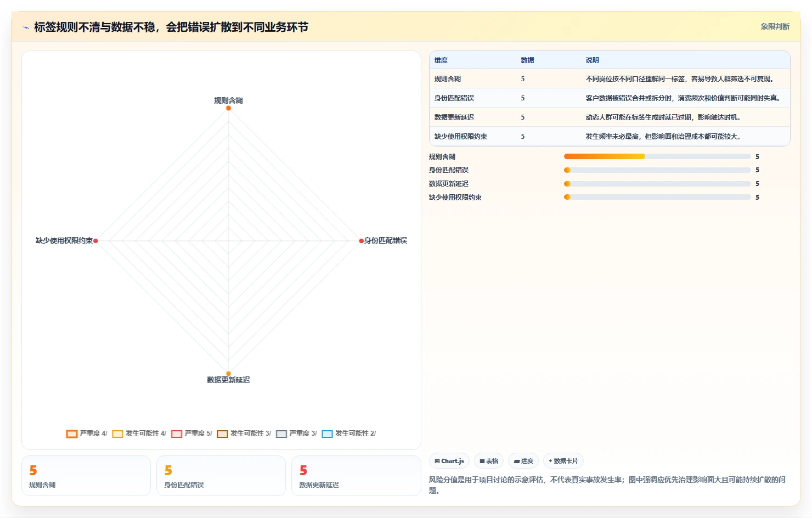Toggle the 严重度 5/ legend item
The width and height of the screenshot is (812, 518).
tap(191, 433)
